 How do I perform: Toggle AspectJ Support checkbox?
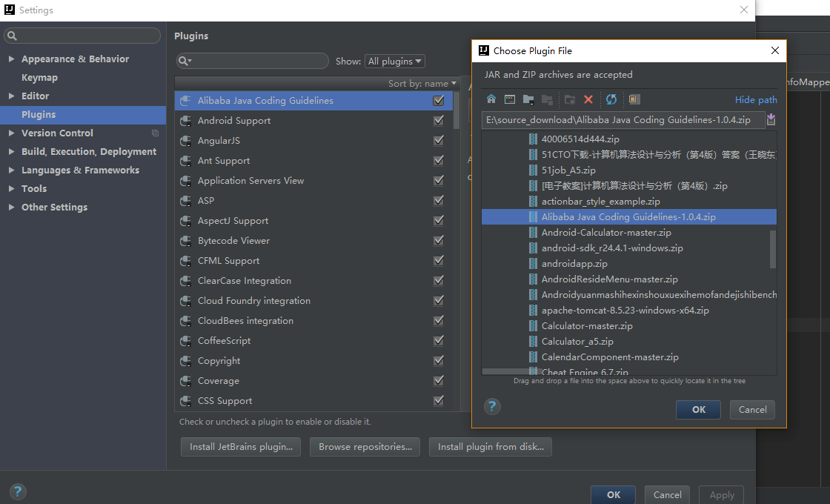tap(438, 221)
